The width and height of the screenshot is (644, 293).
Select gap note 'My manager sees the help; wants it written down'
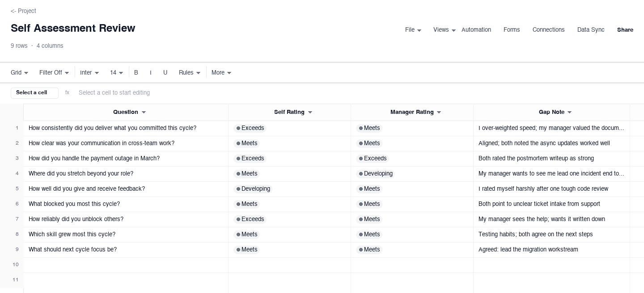point(551,219)
